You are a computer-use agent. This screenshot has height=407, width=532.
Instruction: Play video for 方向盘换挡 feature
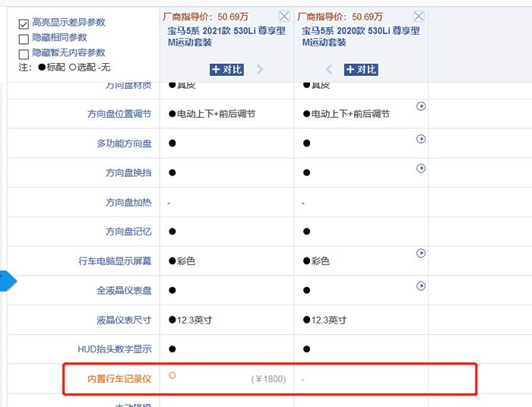[x=421, y=168]
